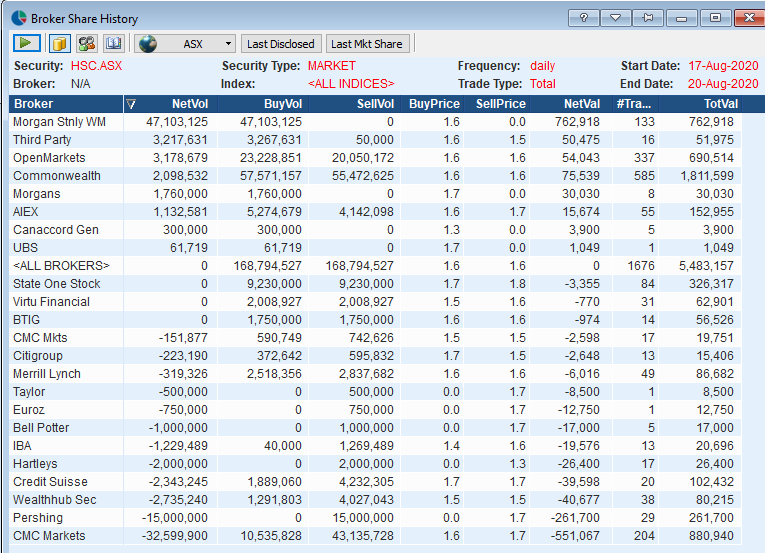Select the OpenMarkets broker row
This screenshot has width=765, height=553.
point(375,158)
